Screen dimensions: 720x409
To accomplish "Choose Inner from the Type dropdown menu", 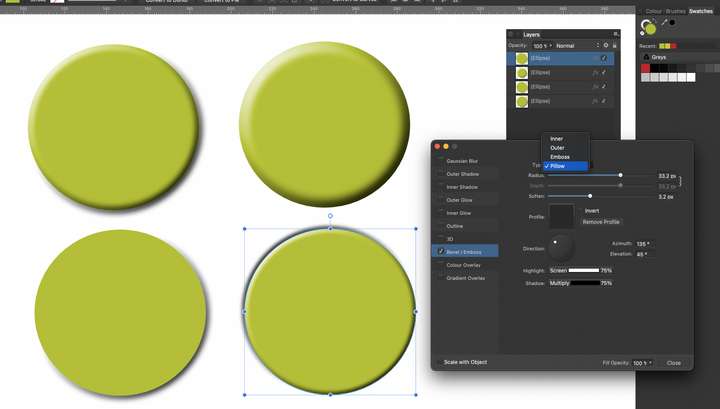I will (565, 139).
